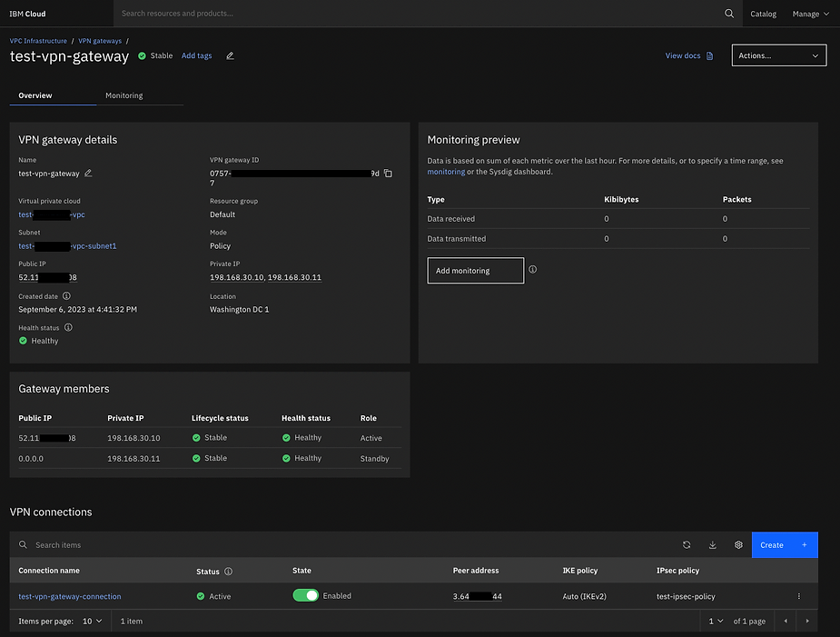
Task: Download the VPN connections list
Action: point(713,545)
